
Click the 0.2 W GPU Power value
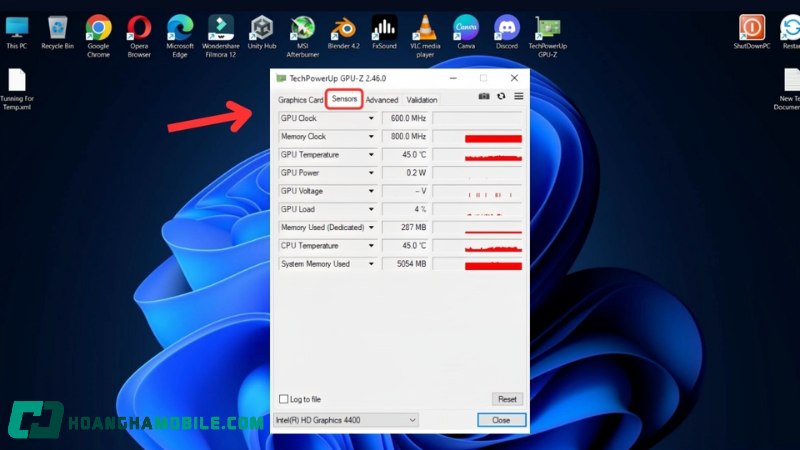(406, 173)
